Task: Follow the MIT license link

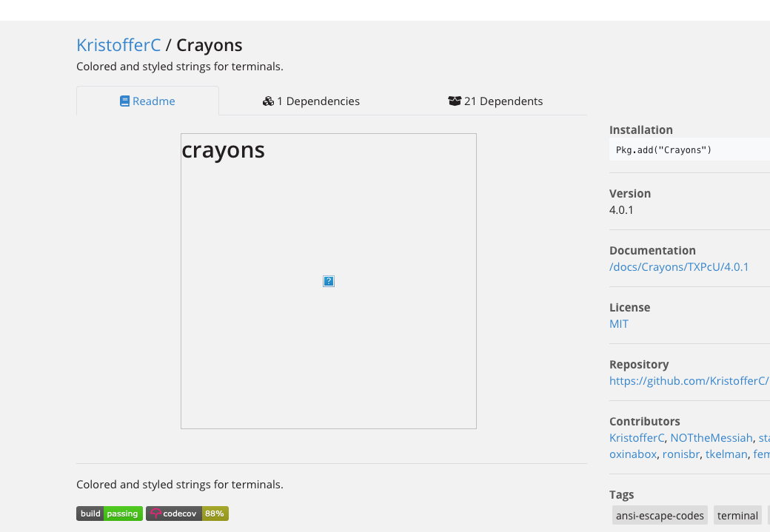Action: 618,323
